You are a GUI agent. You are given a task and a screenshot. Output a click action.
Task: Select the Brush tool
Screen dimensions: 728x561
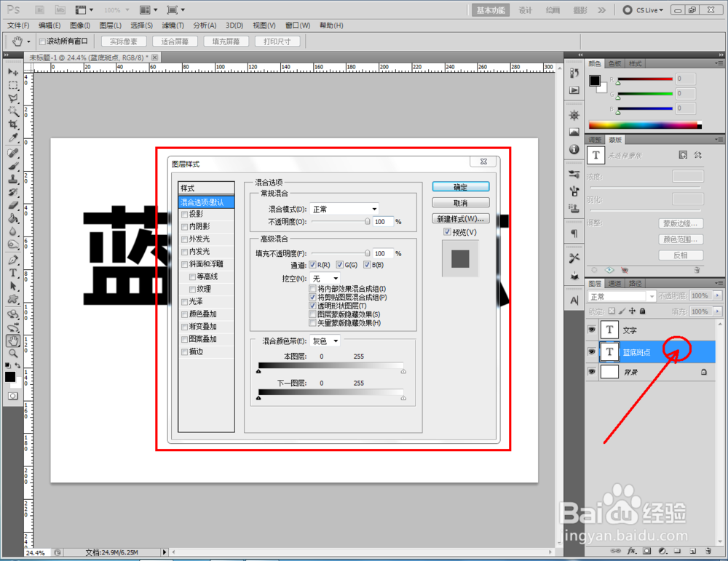click(x=13, y=166)
